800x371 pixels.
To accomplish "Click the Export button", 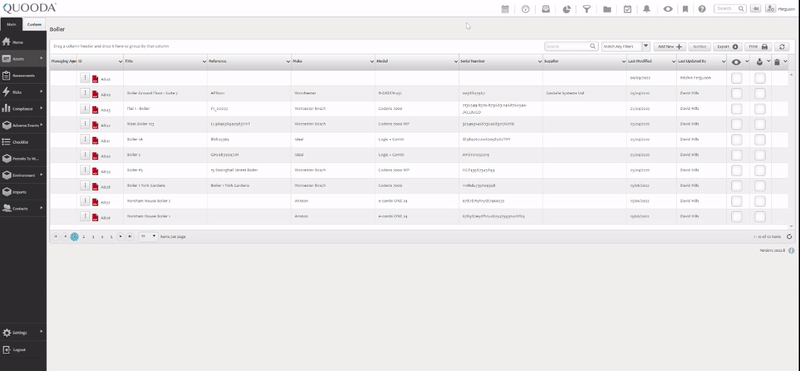I will (728, 46).
